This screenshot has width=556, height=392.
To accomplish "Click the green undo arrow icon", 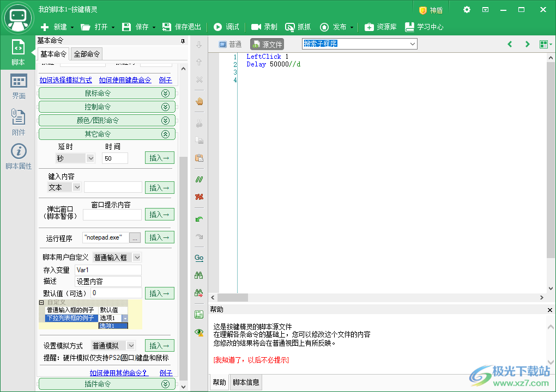I will [x=200, y=219].
